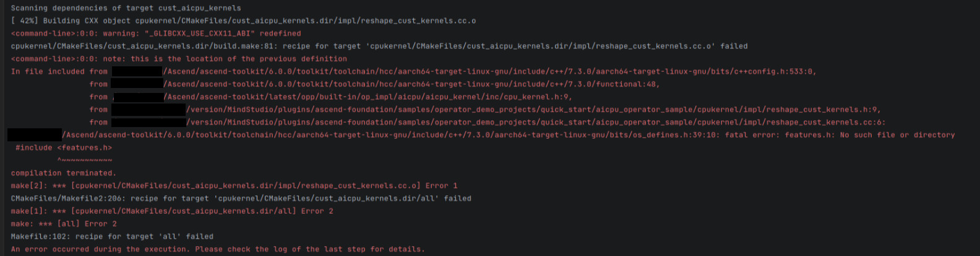Screen dimensions: 980x256
Task: Click the 'location of the previous definition' note
Action: tap(179, 59)
